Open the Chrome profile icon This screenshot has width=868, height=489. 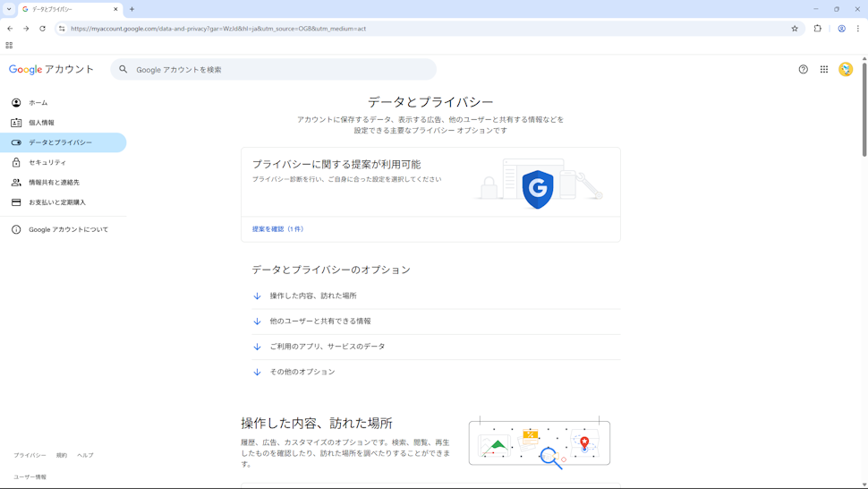tap(841, 29)
